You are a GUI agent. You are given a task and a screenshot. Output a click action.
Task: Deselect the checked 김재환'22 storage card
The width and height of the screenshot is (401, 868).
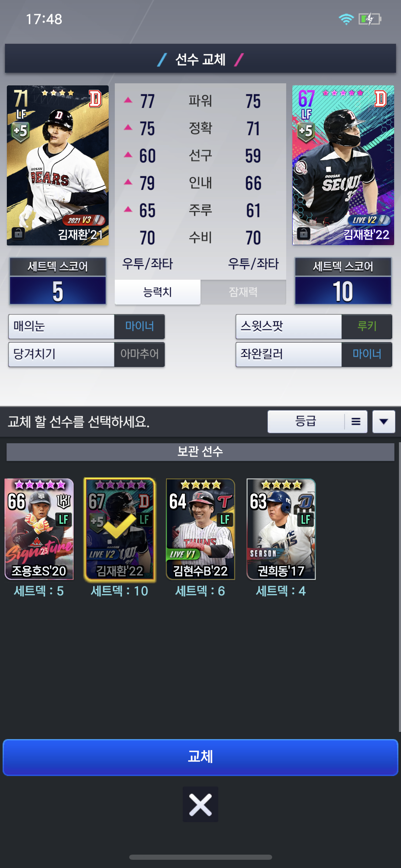(x=120, y=529)
